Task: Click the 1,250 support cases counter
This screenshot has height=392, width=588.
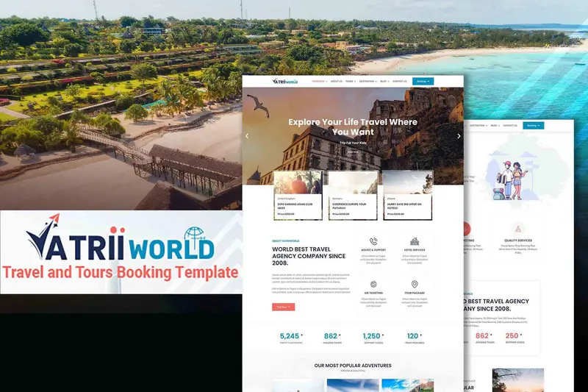Action: (373, 338)
